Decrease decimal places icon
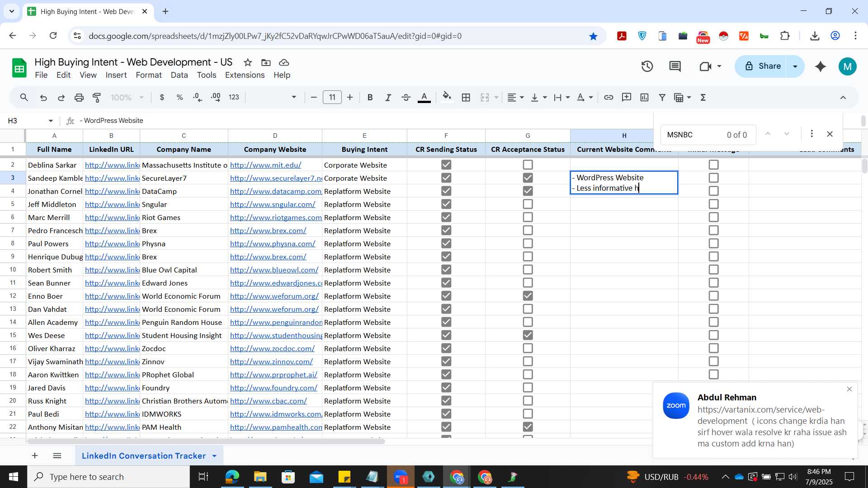 click(198, 98)
